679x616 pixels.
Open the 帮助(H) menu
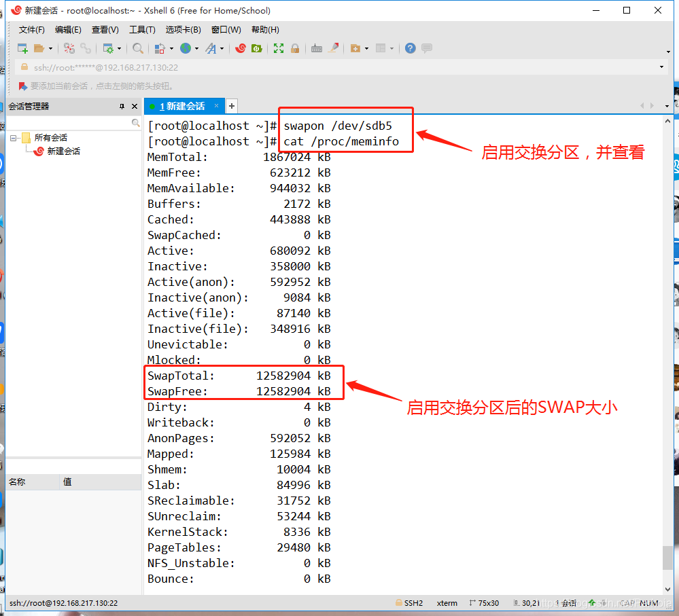(265, 30)
